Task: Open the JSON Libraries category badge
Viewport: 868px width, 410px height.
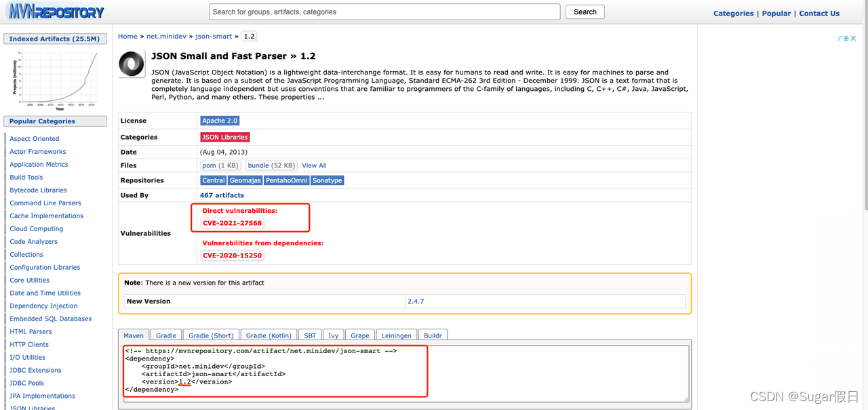Action: [225, 137]
